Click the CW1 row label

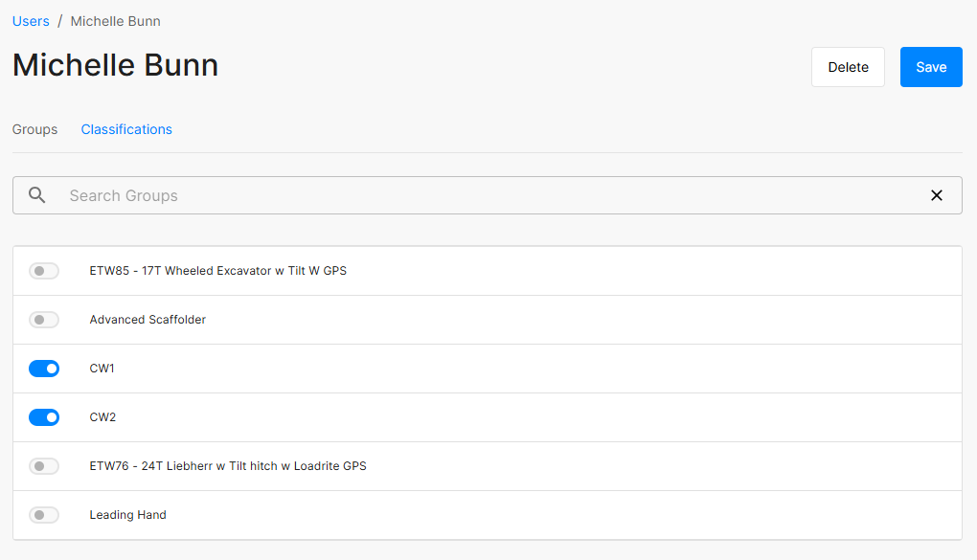[102, 369]
